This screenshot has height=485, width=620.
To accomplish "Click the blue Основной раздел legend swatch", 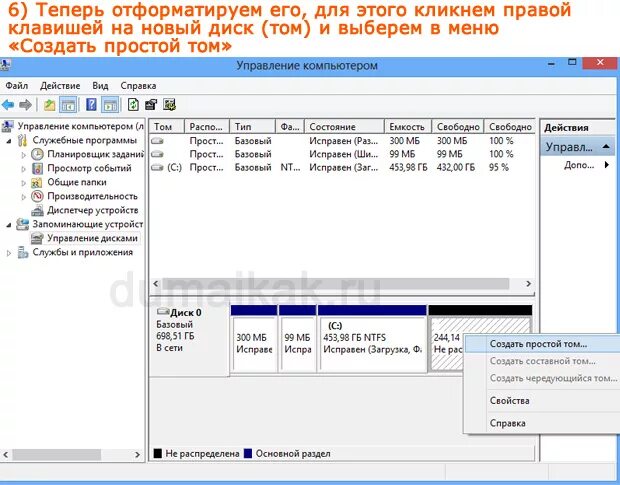I will click(248, 453).
